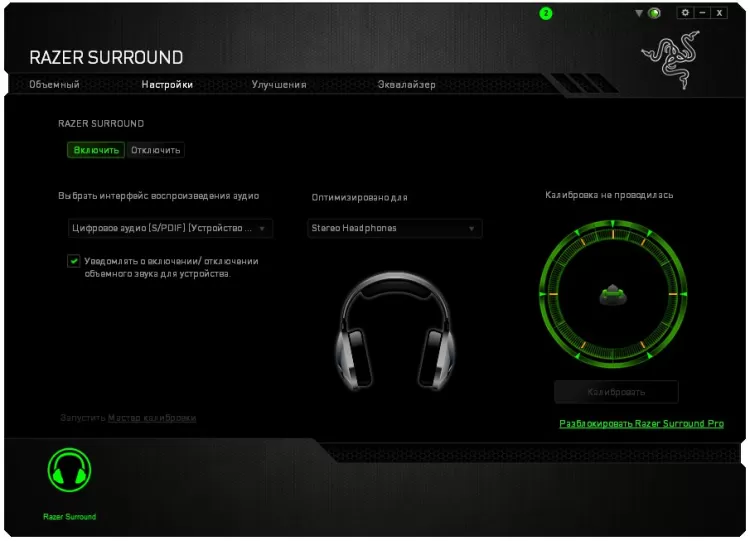Click the Калибровка не проводилась status text
750x541 pixels.
coord(609,195)
